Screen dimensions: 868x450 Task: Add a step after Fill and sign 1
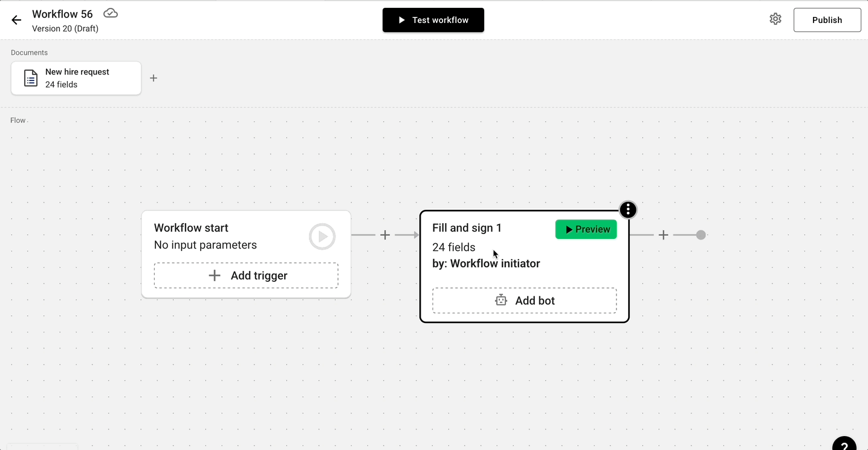pyautogui.click(x=663, y=235)
